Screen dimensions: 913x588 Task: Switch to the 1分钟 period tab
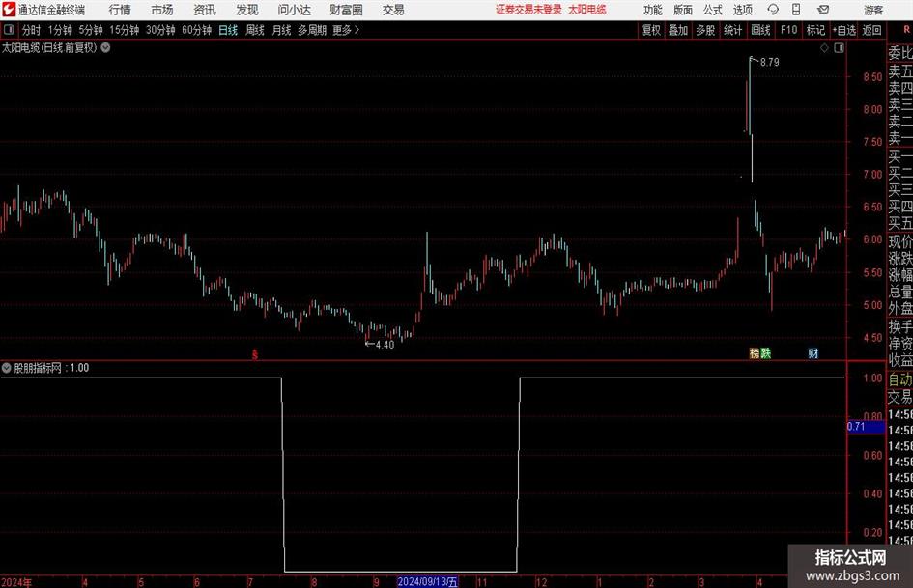(60, 30)
